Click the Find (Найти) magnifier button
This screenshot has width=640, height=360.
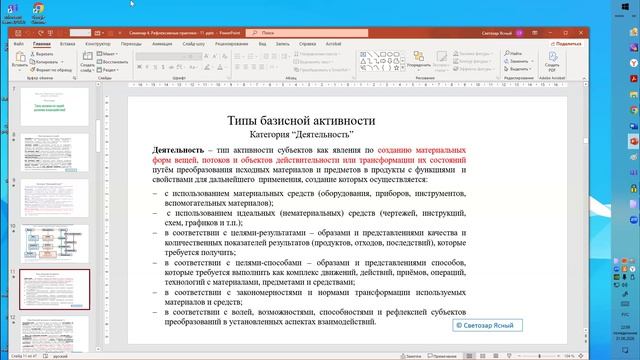pos(513,53)
